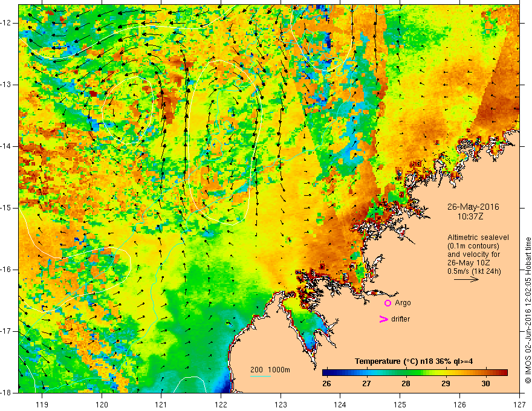
Task: Click longitude axis label 127
Action: click(519, 404)
